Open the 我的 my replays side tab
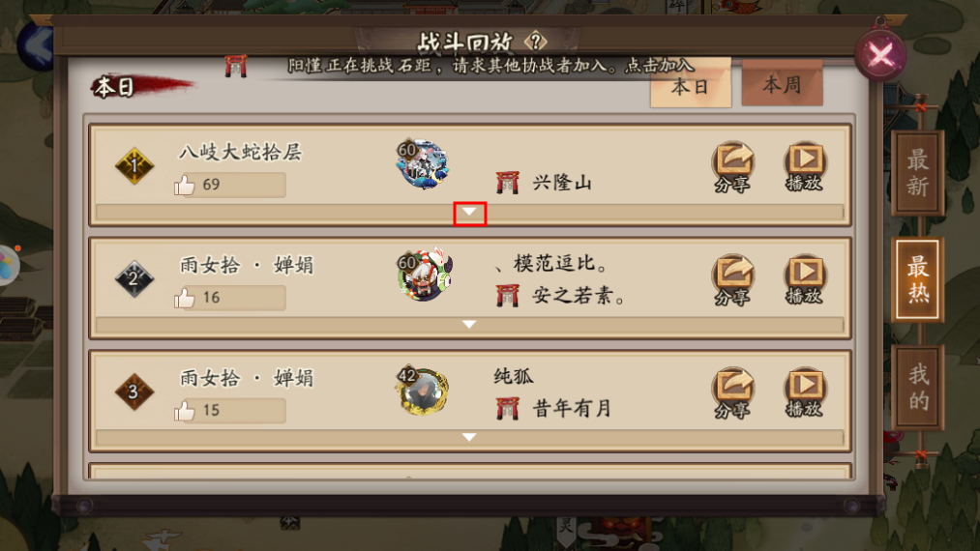980x551 pixels. pyautogui.click(x=917, y=388)
